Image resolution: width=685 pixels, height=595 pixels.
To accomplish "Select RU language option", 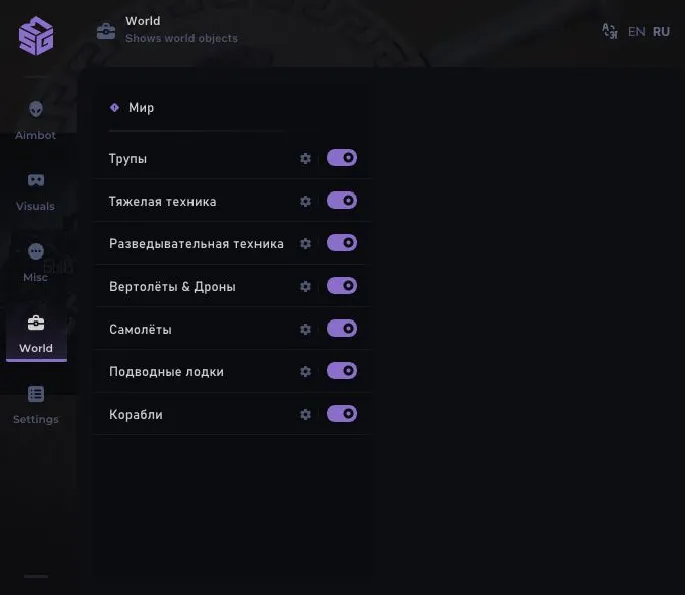I will 661,32.
